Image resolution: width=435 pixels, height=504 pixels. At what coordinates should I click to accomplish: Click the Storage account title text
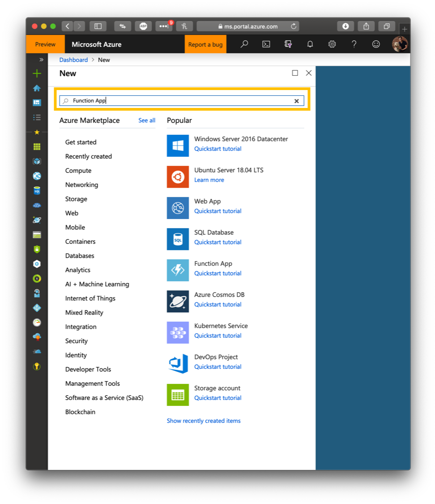[x=217, y=388]
